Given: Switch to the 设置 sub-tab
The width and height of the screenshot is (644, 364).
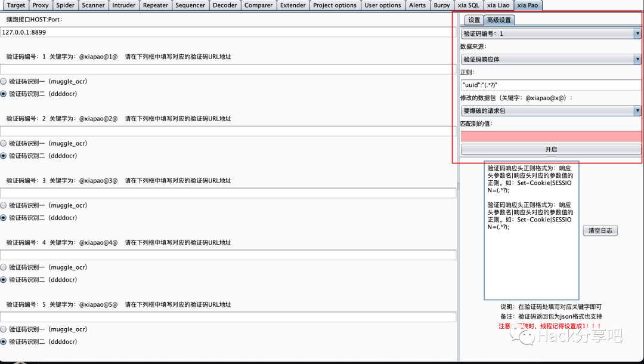Looking at the screenshot, I should (x=474, y=20).
